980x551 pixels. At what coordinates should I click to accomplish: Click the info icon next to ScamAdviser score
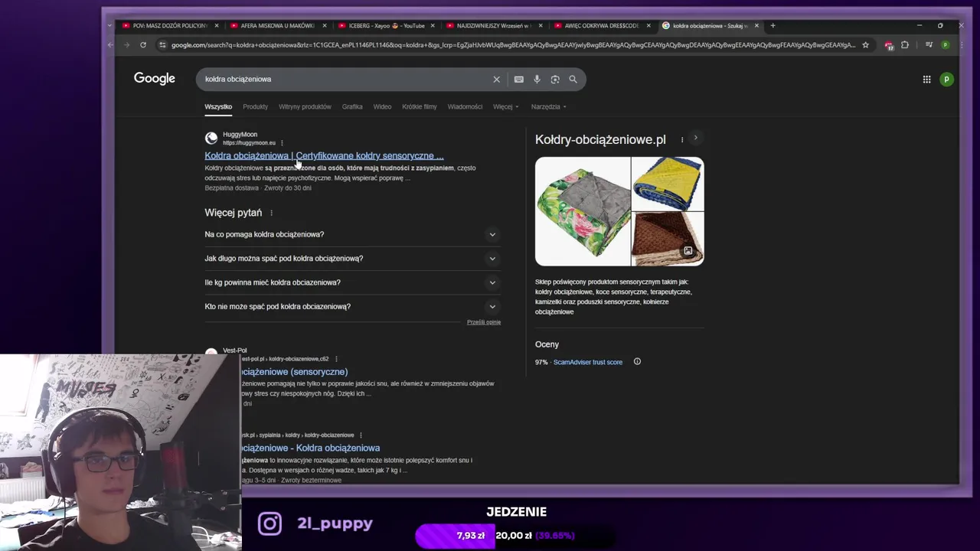tap(637, 361)
